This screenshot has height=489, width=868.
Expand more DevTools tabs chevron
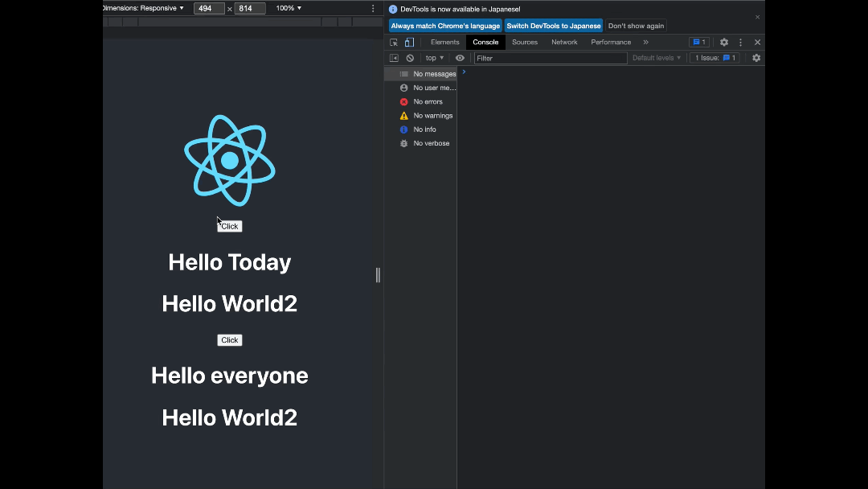[x=645, y=42]
